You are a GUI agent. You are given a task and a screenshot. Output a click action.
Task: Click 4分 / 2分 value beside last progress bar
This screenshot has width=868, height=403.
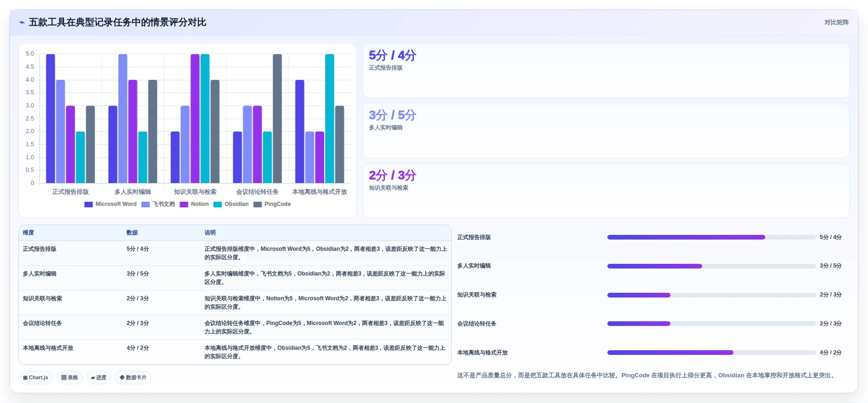coord(831,353)
